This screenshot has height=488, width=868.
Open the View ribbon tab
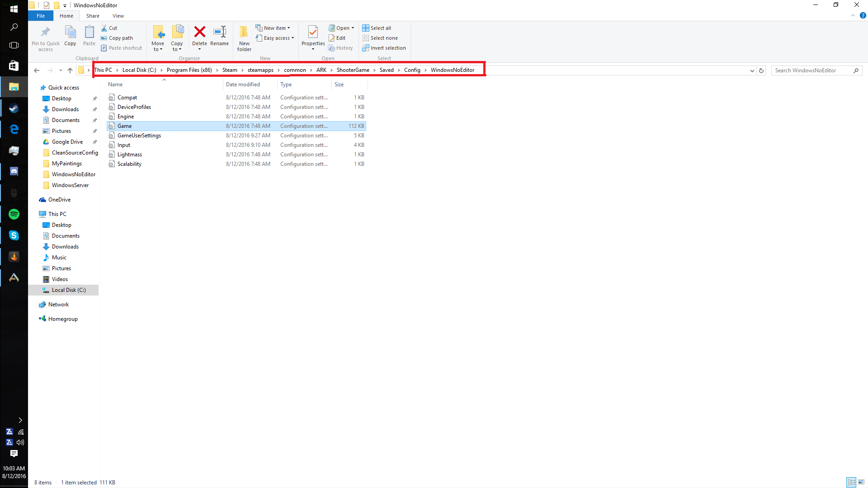118,16
